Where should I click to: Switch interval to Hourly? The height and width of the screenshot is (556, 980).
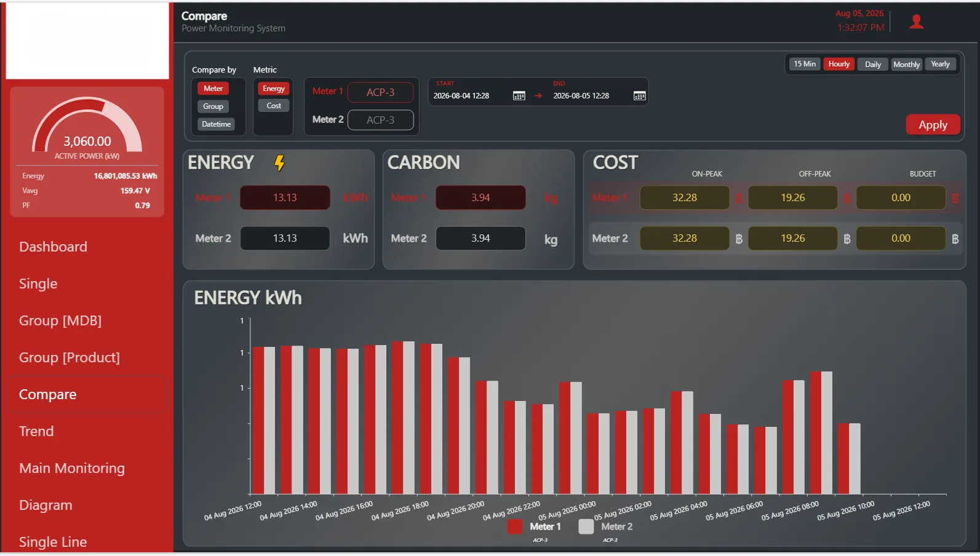click(839, 64)
